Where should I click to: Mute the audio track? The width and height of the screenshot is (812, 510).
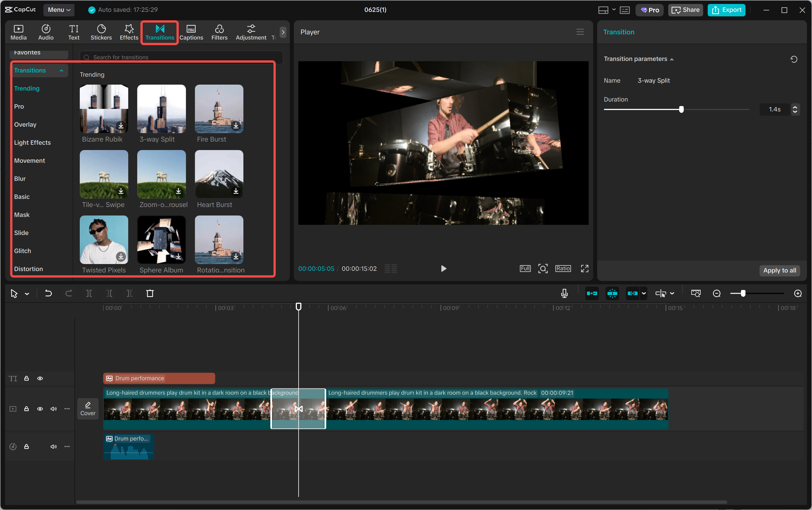pyautogui.click(x=53, y=446)
